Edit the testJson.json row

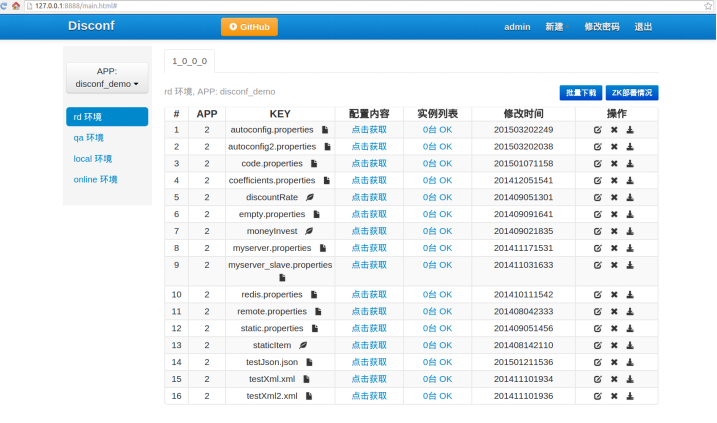[597, 362]
